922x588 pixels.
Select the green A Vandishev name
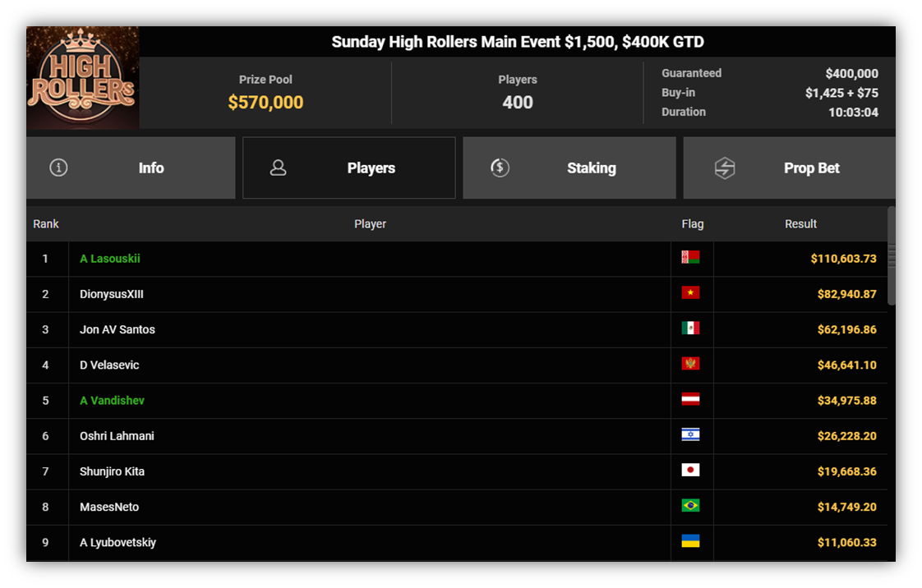click(x=113, y=401)
